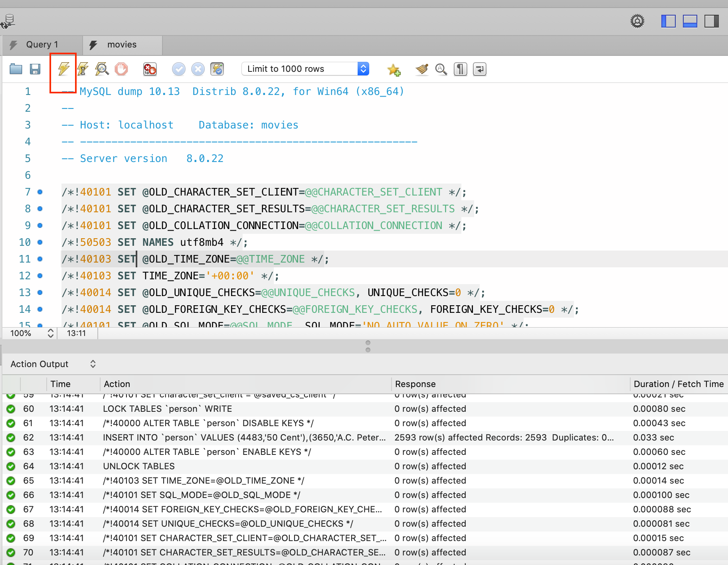728x565 pixels.
Task: Open the Limit to 1000 rows dropdown
Action: point(305,69)
